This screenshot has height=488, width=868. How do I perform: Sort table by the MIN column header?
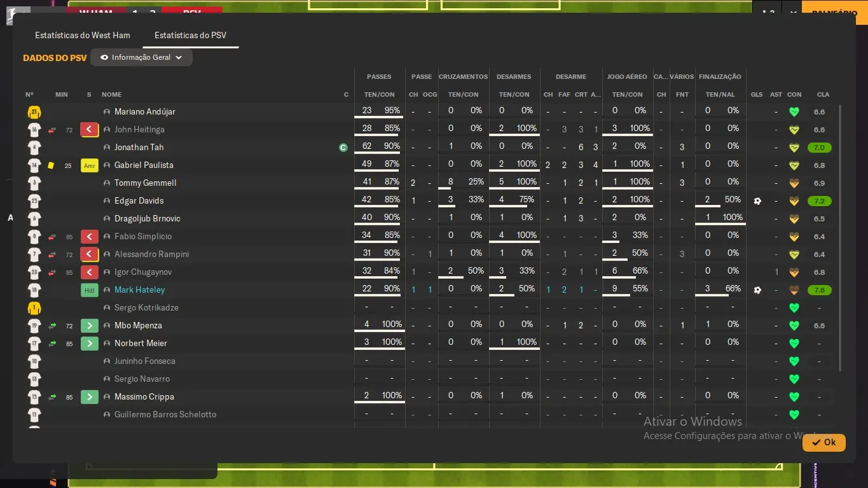[x=61, y=95]
